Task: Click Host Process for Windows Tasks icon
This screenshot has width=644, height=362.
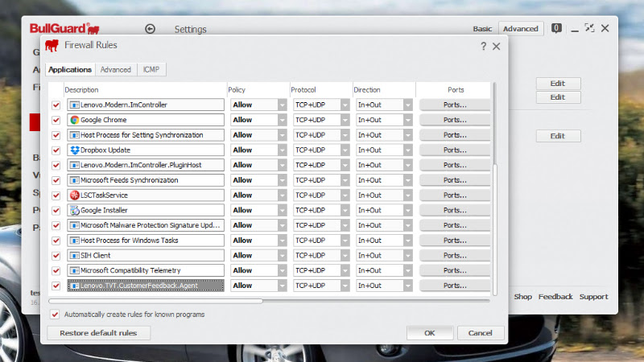Action: pos(74,241)
